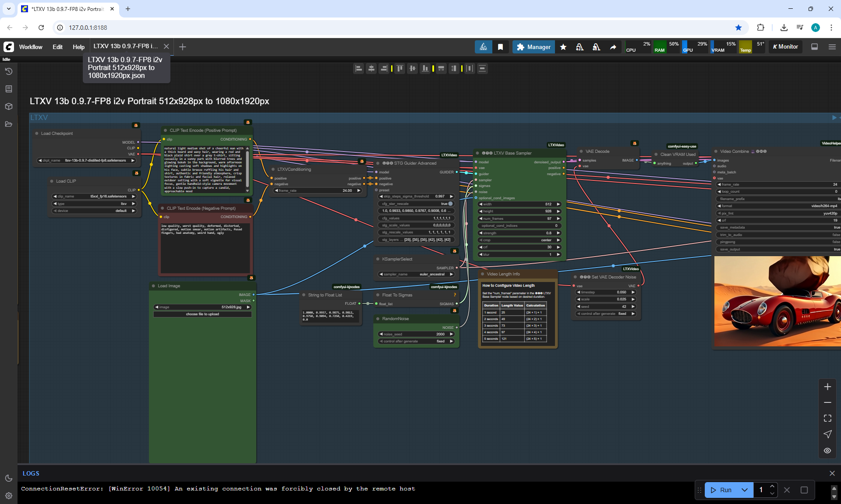This screenshot has height=504, width=841.
Task: Open the Node Library sidebar icon
Action: coord(8,89)
